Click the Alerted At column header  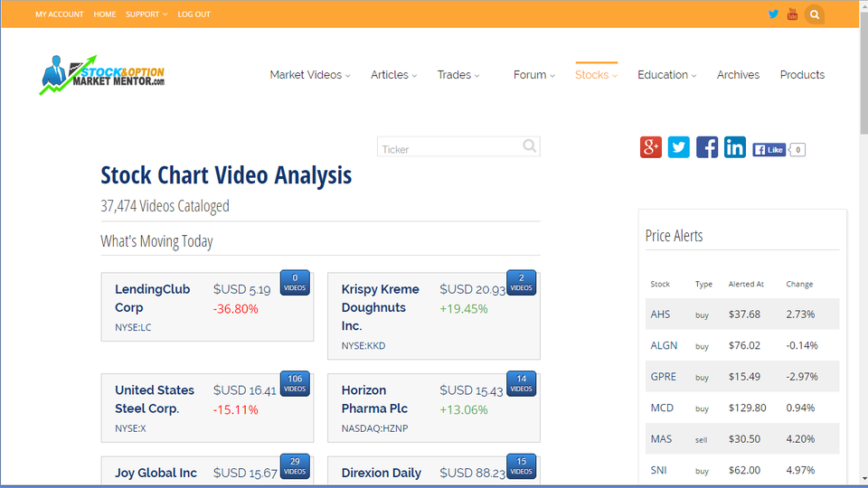click(x=746, y=284)
